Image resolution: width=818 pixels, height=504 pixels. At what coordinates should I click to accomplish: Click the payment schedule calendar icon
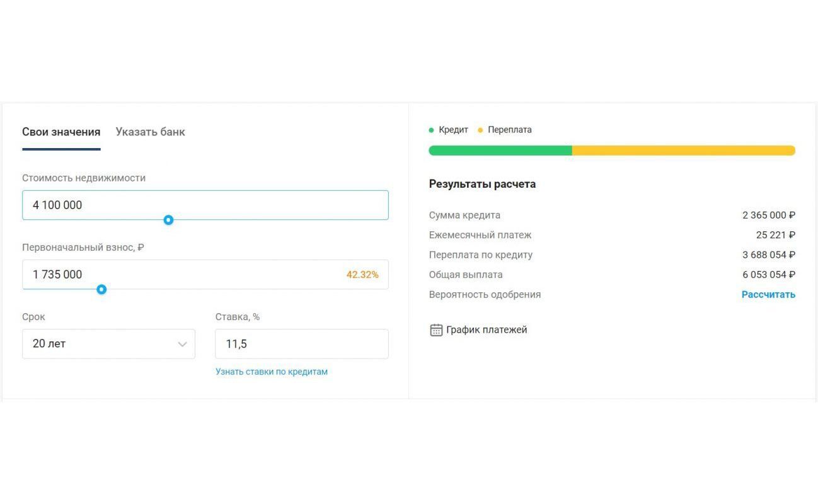coord(435,330)
